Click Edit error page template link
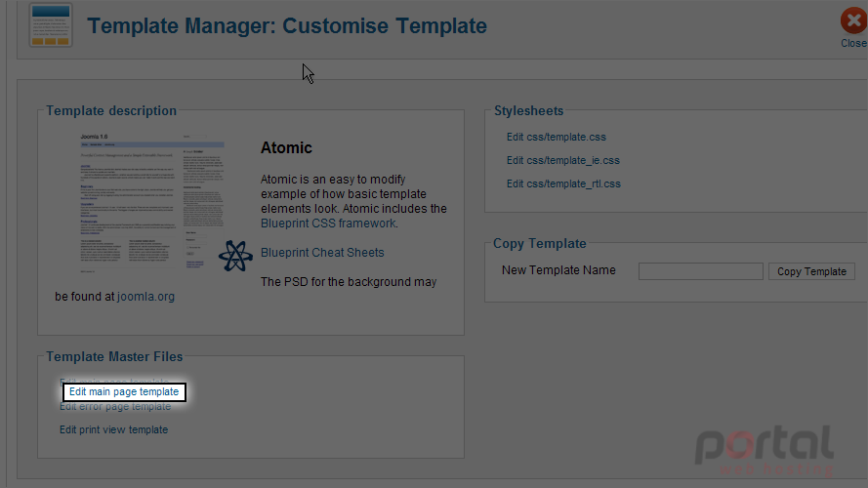 (x=115, y=407)
